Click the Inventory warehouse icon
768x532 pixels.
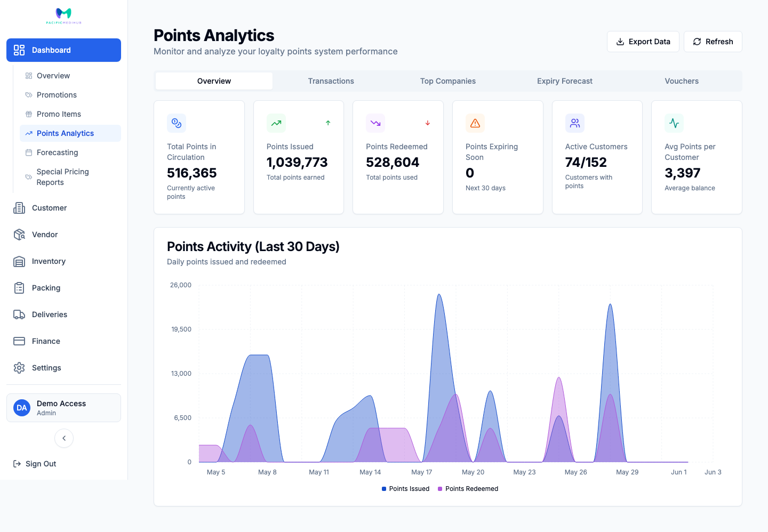(19, 261)
